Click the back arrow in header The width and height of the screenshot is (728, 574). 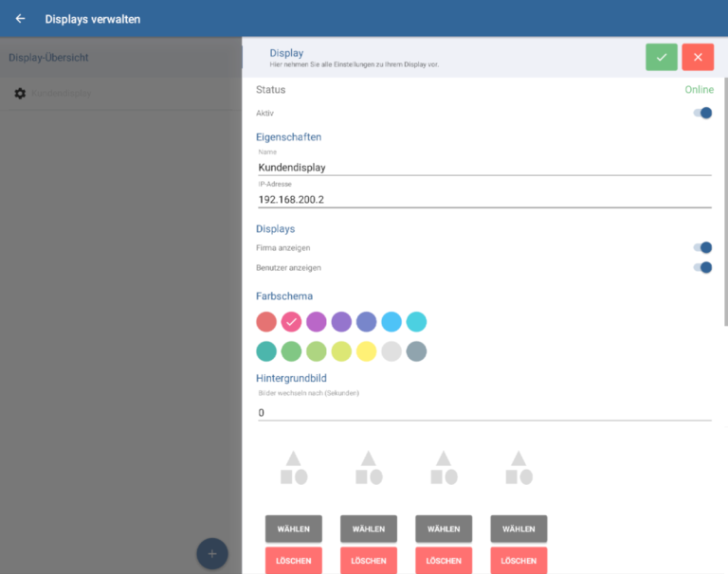pyautogui.click(x=20, y=19)
